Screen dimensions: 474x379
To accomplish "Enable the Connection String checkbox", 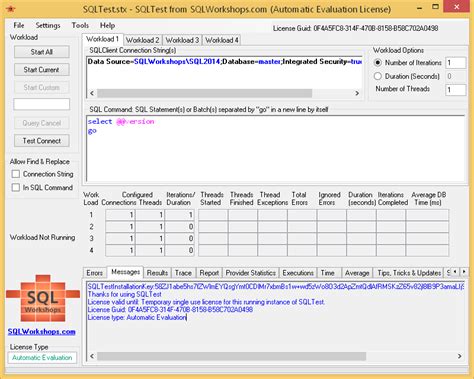I will pyautogui.click(x=16, y=174).
